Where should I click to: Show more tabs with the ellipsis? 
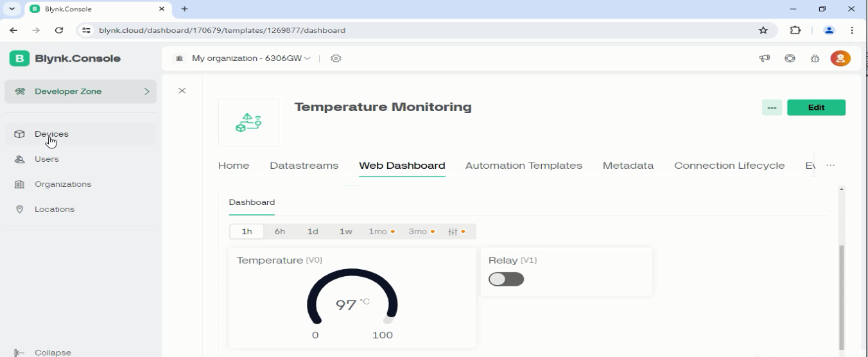(830, 166)
